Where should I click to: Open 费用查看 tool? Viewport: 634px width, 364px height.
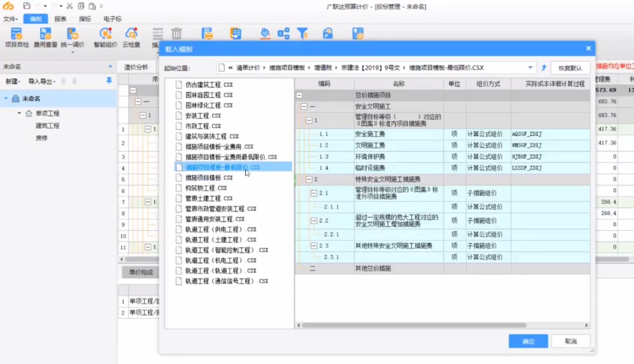click(45, 38)
